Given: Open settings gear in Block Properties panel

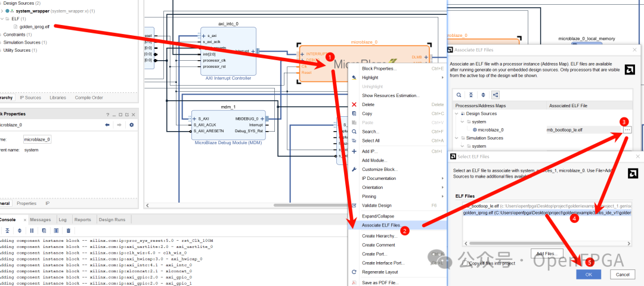Looking at the screenshot, I should point(131,125).
